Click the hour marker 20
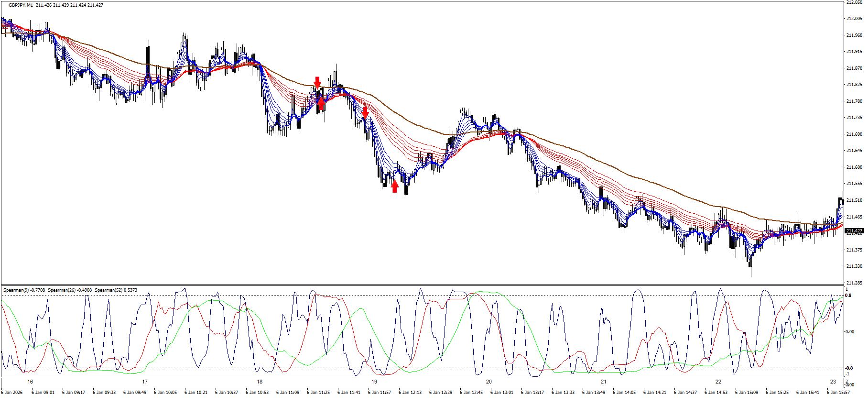This screenshot has width=868, height=405. (488, 382)
